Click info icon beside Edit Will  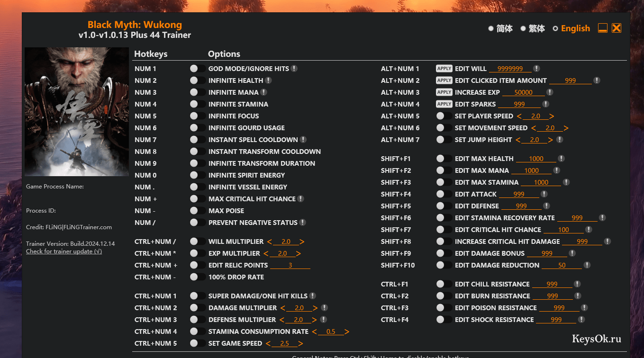[536, 69]
